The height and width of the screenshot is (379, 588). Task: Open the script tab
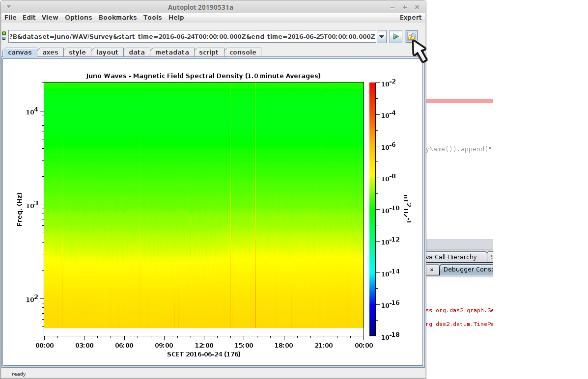(x=209, y=53)
